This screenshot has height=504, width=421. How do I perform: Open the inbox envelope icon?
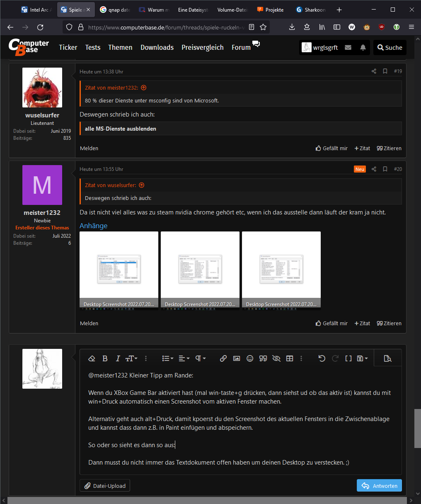tap(348, 48)
